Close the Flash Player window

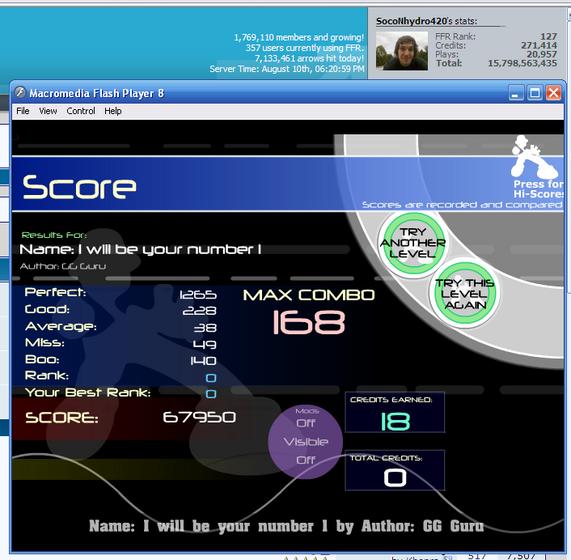[554, 93]
